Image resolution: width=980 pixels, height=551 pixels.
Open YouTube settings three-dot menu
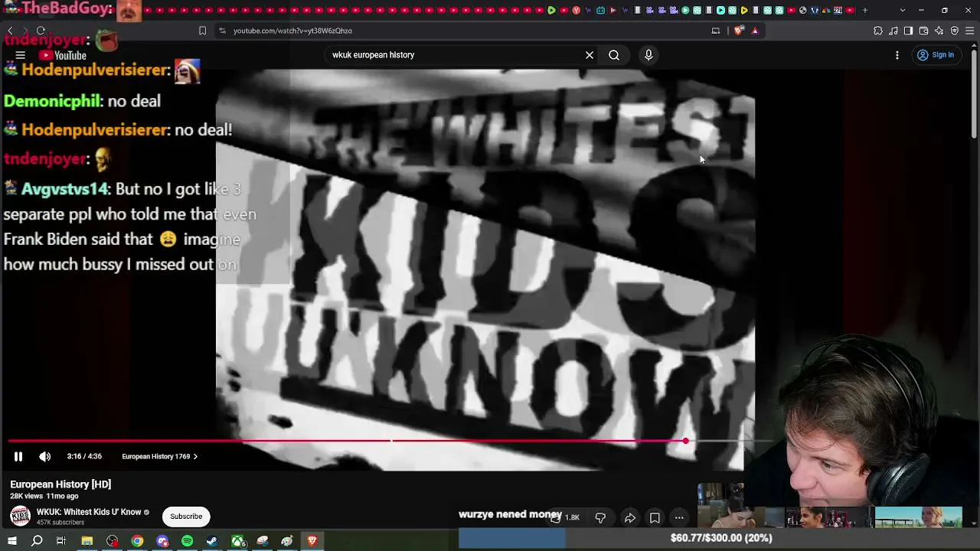(897, 55)
